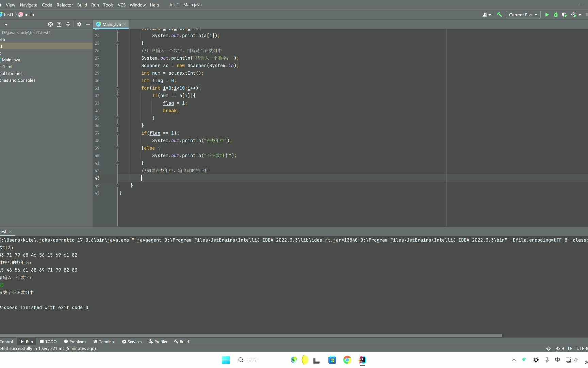
Task: Open the Problems tool window
Action: point(75,341)
